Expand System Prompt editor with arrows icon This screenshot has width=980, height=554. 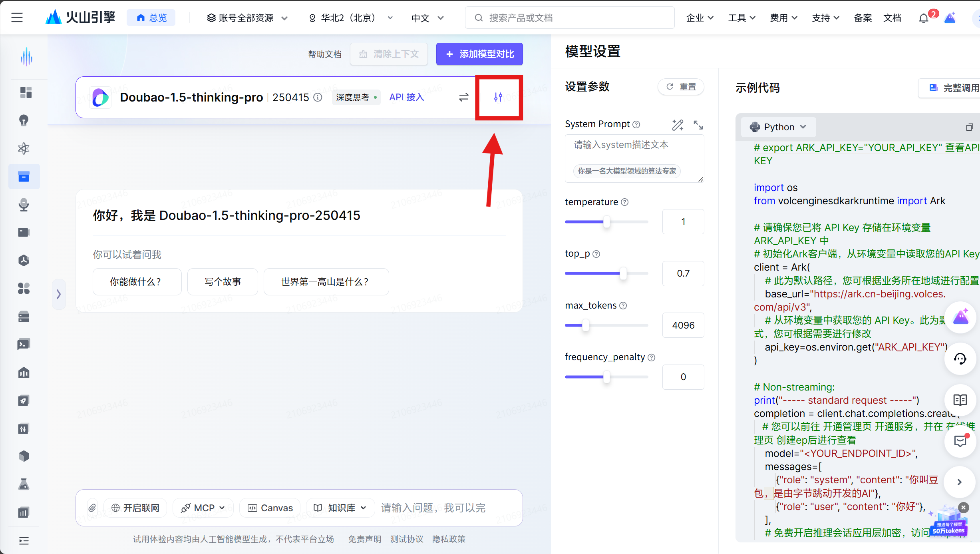tap(698, 125)
